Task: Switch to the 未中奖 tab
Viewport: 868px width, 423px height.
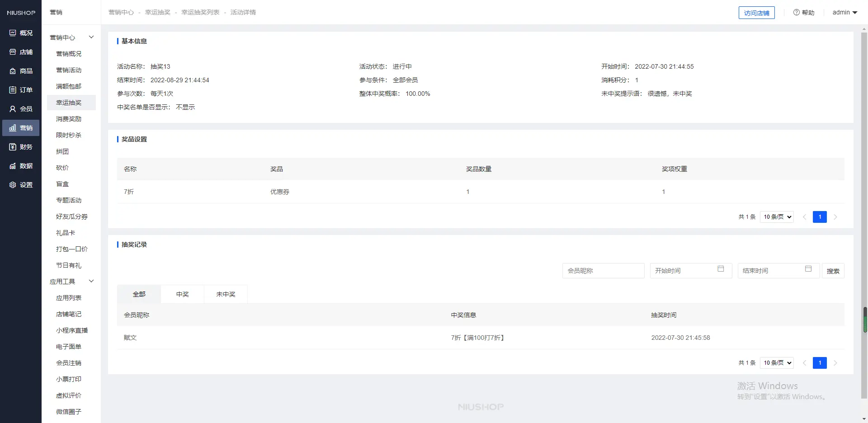Action: pyautogui.click(x=226, y=294)
